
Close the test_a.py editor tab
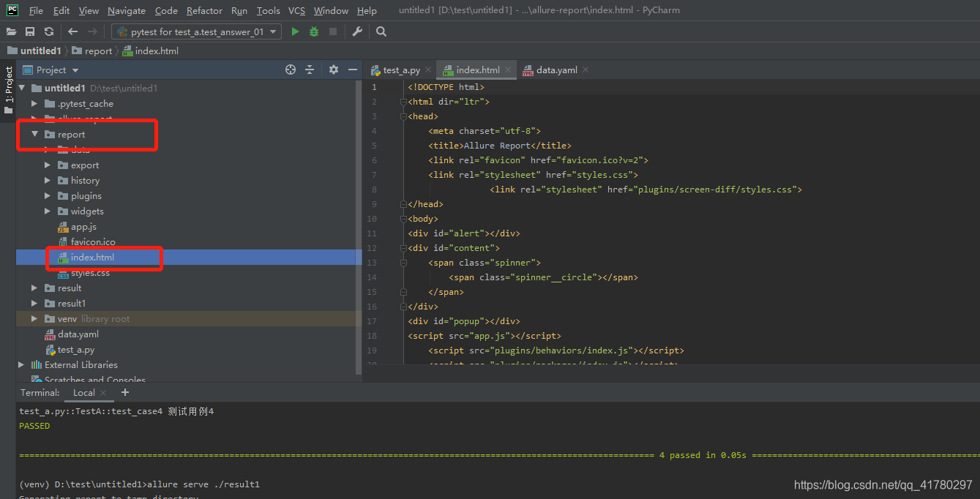click(x=429, y=70)
